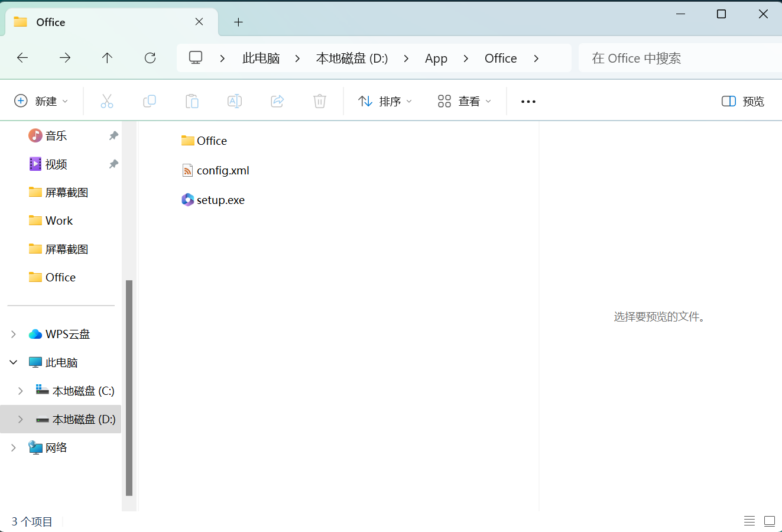Screen dimensions: 782x532
Task: Select the Office folder in file list
Action: click(x=204, y=141)
